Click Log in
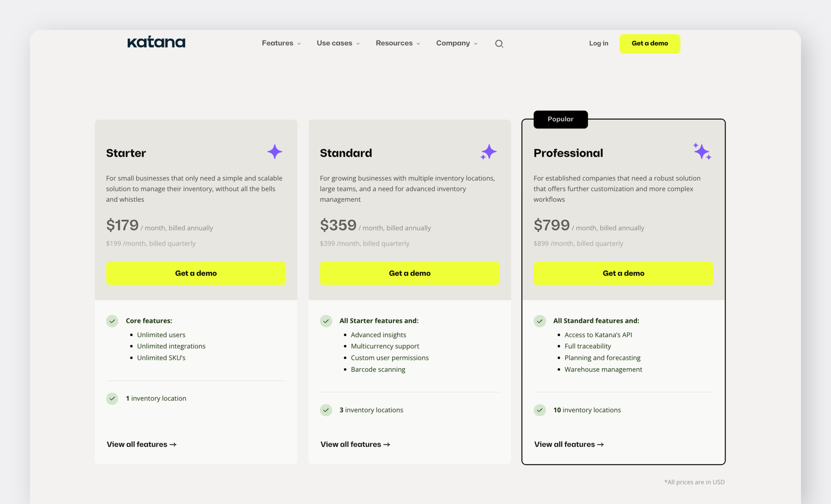 tap(598, 43)
